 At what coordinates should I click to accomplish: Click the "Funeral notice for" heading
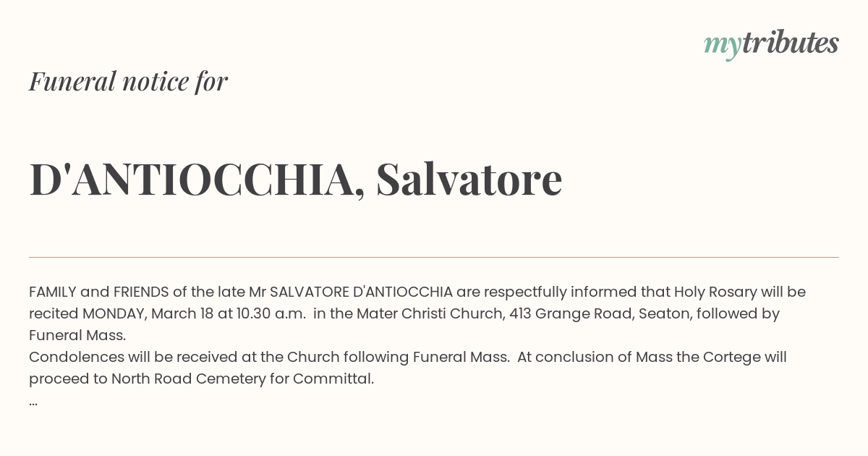[128, 81]
